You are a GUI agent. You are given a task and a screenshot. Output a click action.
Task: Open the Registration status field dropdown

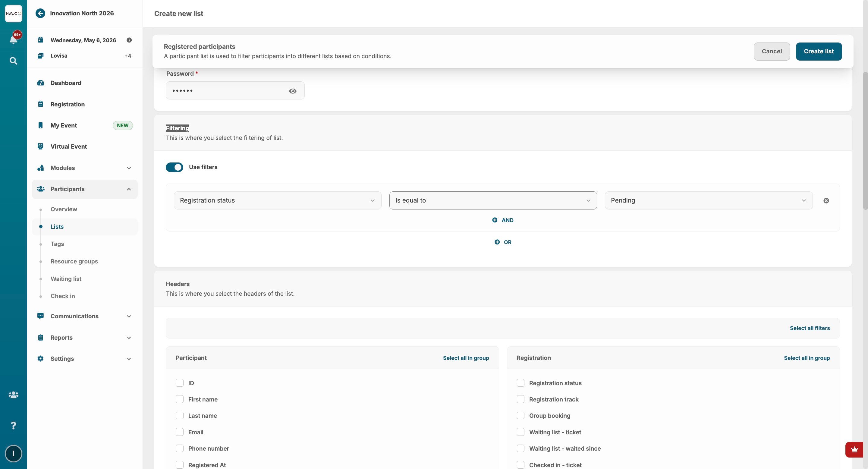click(x=277, y=200)
